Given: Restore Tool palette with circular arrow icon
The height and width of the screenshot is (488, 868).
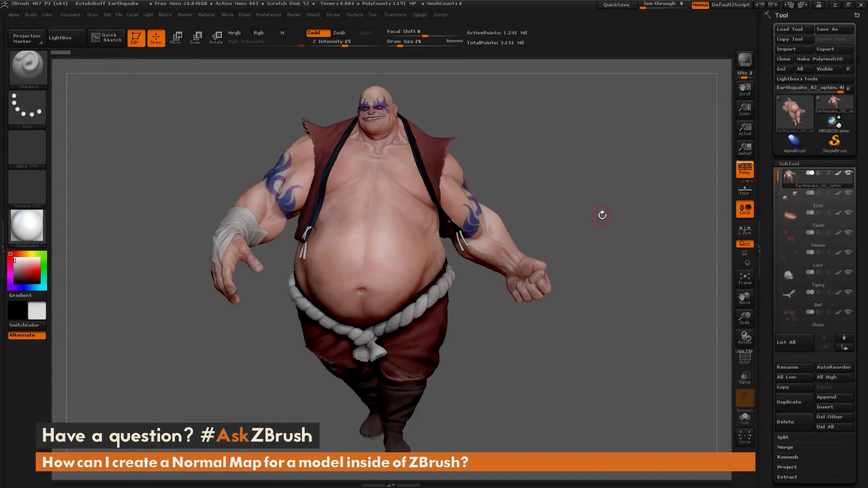Looking at the screenshot, I should pos(857,15).
